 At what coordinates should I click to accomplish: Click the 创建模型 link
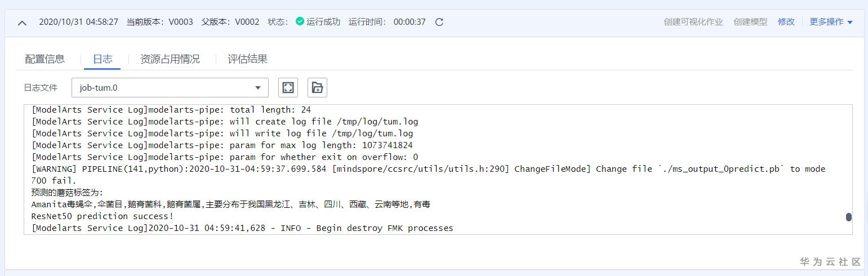(x=750, y=22)
